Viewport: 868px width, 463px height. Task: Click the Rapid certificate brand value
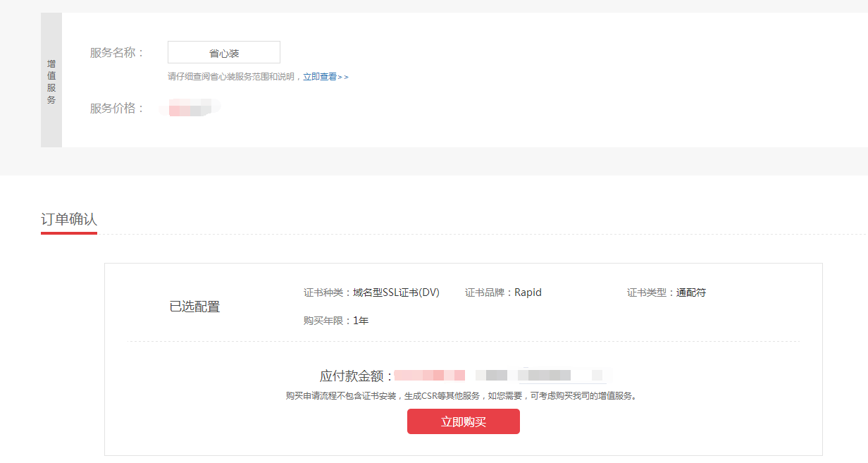(x=528, y=292)
